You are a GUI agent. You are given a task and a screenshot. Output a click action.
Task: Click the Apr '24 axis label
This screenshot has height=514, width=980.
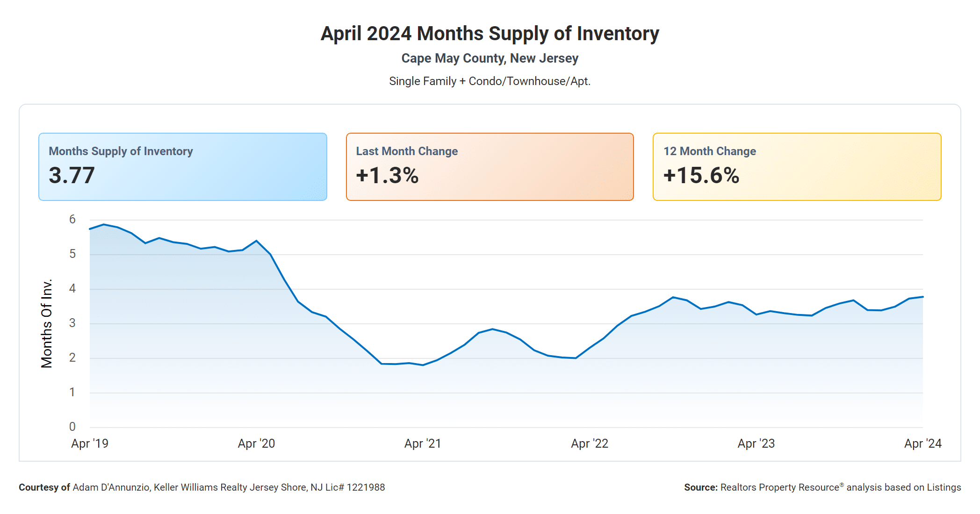922,443
